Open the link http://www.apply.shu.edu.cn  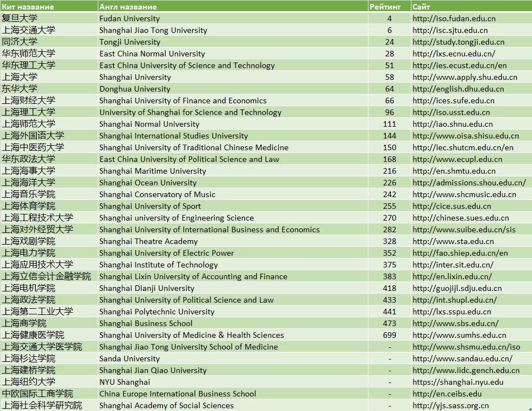coord(465,77)
